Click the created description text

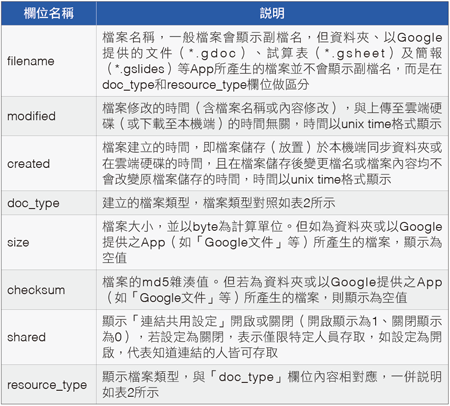click(272, 163)
